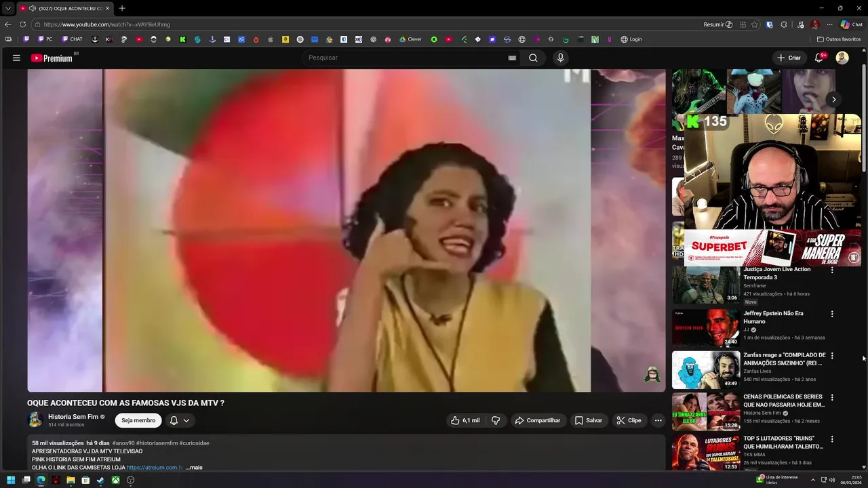Like the video with thumbs up

(465, 420)
